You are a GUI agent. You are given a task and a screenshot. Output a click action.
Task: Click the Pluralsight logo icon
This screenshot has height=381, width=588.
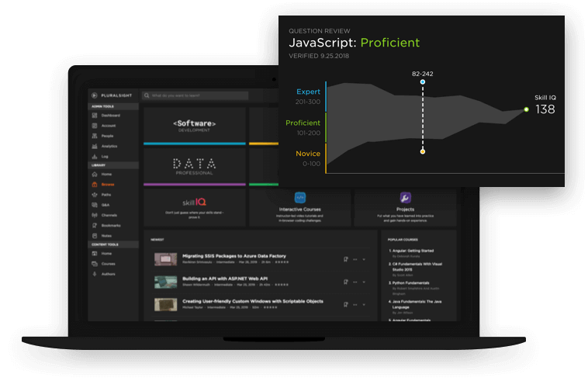94,95
